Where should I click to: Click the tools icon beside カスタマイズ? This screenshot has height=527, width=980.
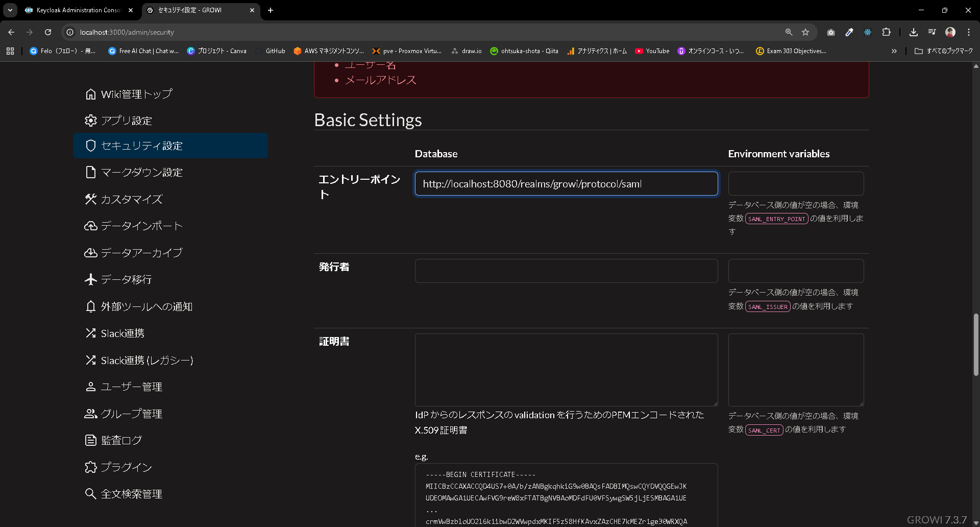[x=90, y=199]
